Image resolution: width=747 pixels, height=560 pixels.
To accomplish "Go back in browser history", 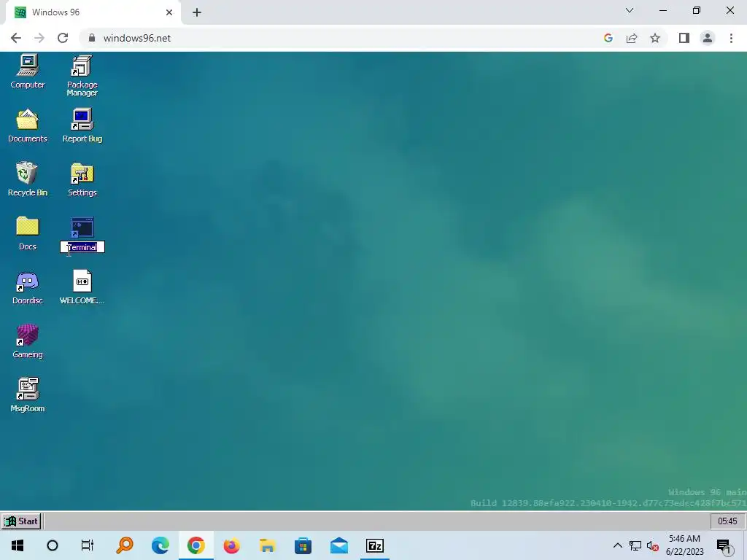I will pos(16,38).
